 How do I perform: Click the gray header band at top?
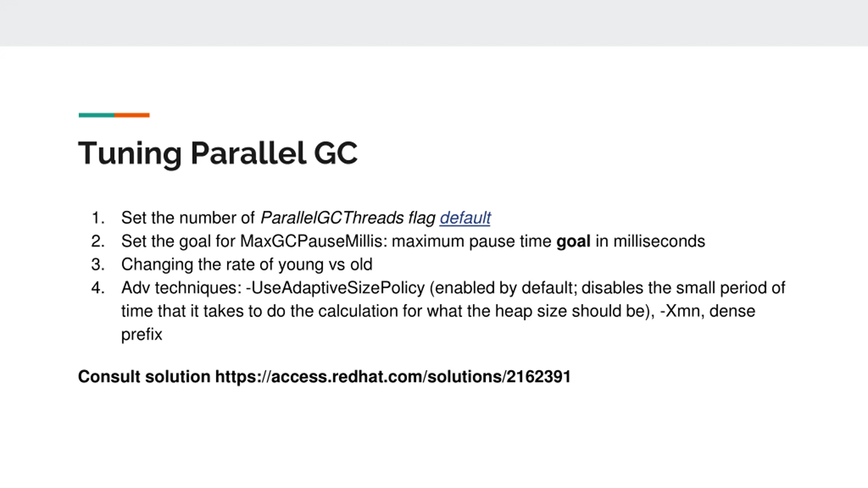click(434, 23)
